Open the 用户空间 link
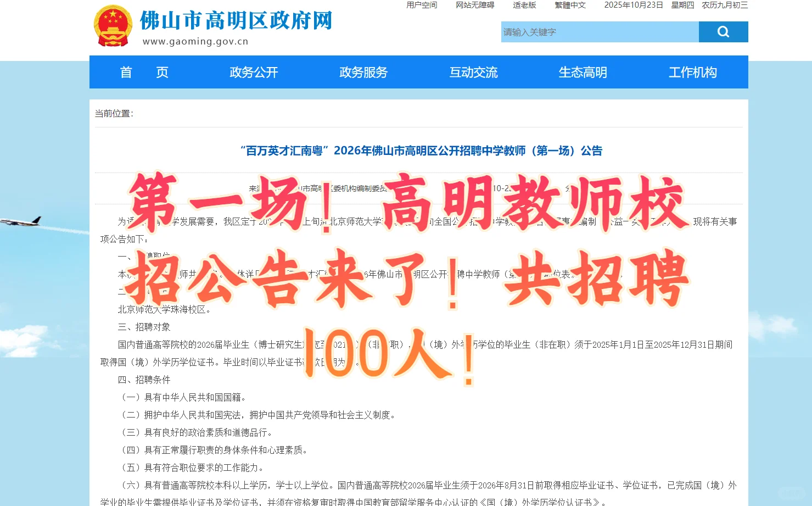812x506 pixels. point(422,5)
